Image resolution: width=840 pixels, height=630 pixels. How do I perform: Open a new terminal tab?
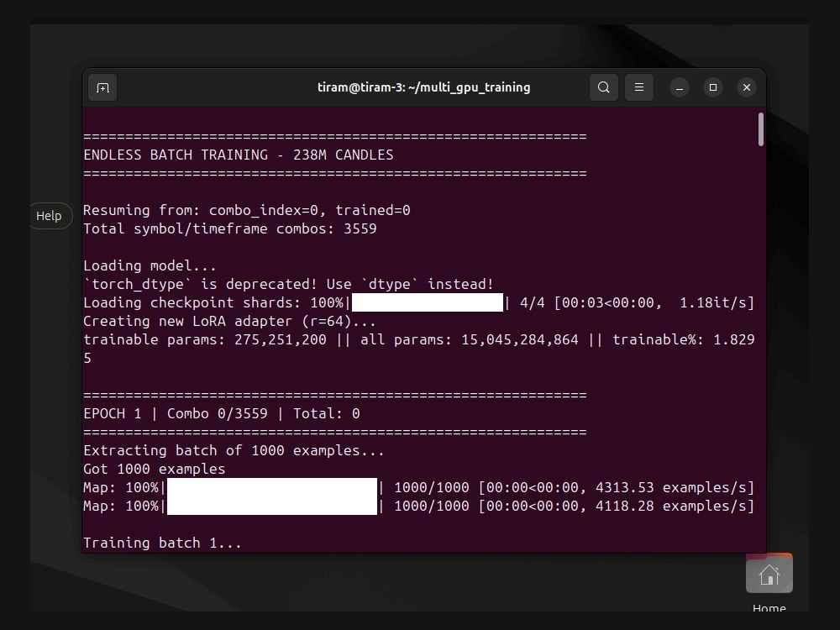pos(102,87)
